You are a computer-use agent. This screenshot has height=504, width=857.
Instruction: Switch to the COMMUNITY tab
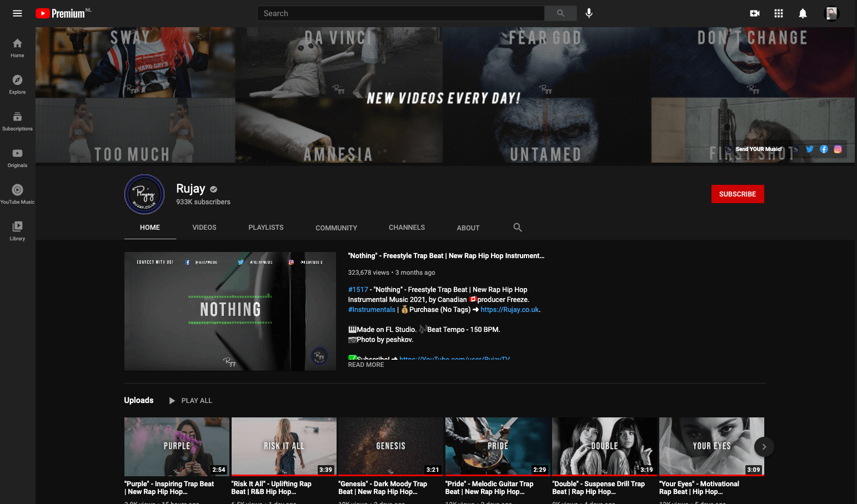[x=337, y=228]
